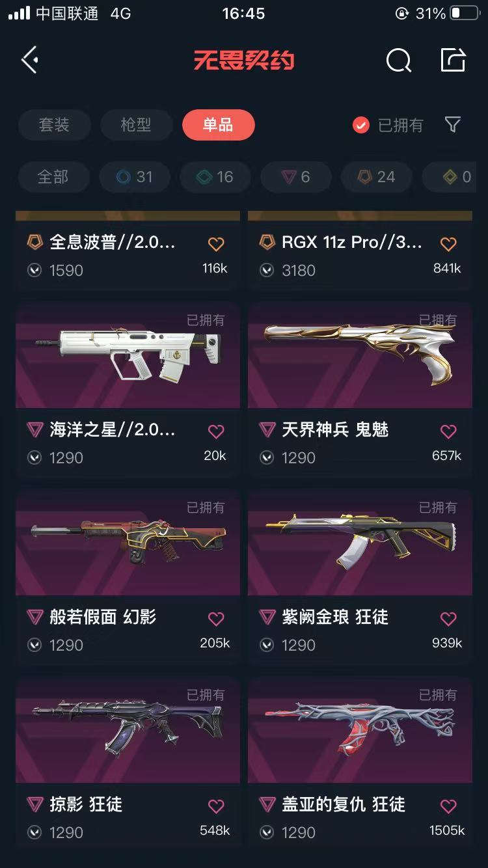This screenshot has width=488, height=868.
Task: Filter by blue circle tier 31
Action: click(135, 177)
